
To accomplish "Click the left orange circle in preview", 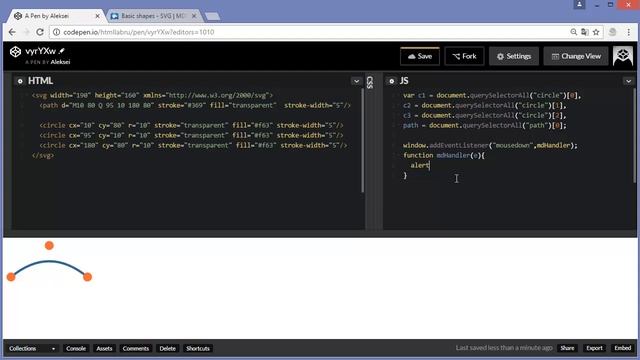I will click(11, 277).
